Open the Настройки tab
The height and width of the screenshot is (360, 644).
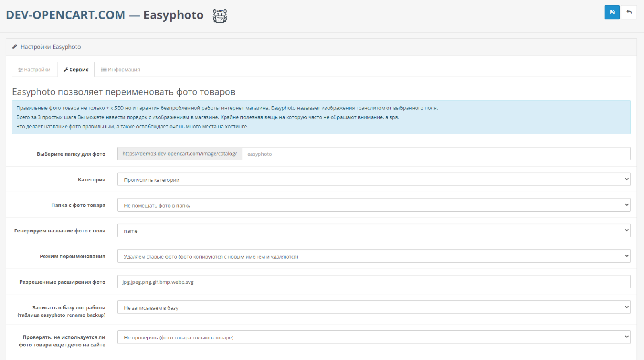34,70
